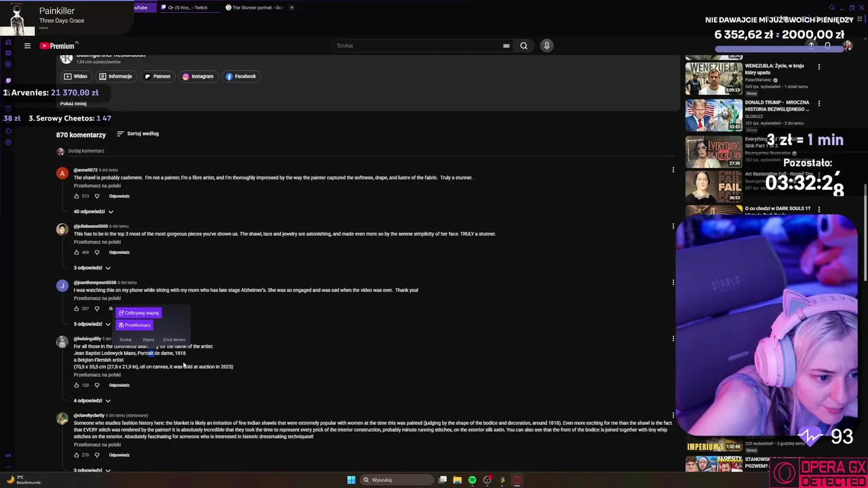Screen dimensions: 868x488
Task: Open options menu for @juliebeans5000 comment
Action: click(x=673, y=226)
